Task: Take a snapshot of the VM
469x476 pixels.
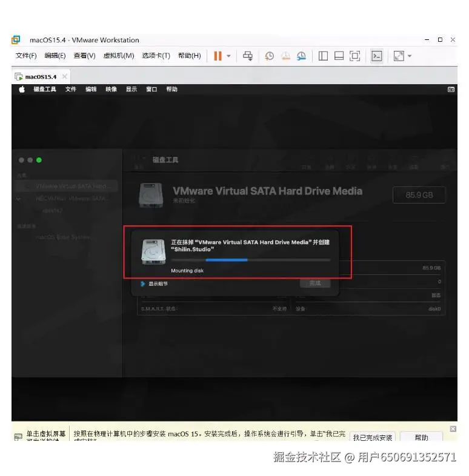Action: tap(269, 56)
